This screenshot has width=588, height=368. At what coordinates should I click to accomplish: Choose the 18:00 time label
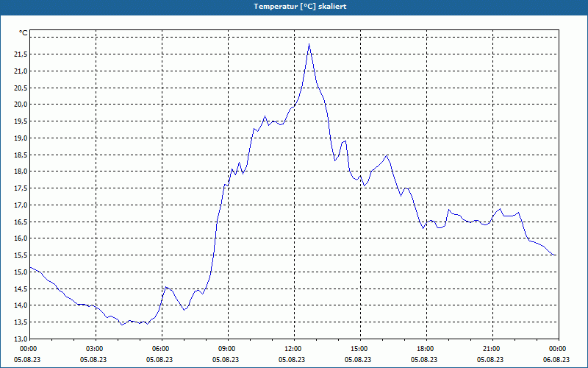click(x=424, y=348)
